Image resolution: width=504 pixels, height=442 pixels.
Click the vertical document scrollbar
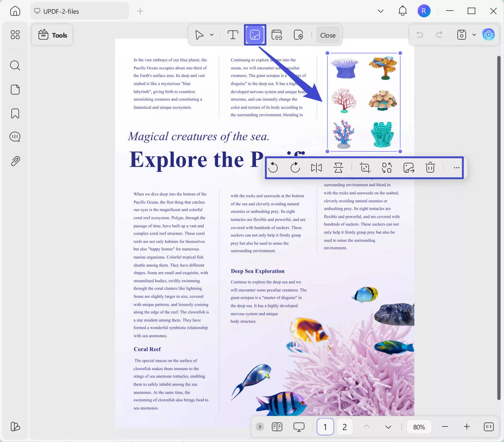pos(499,228)
